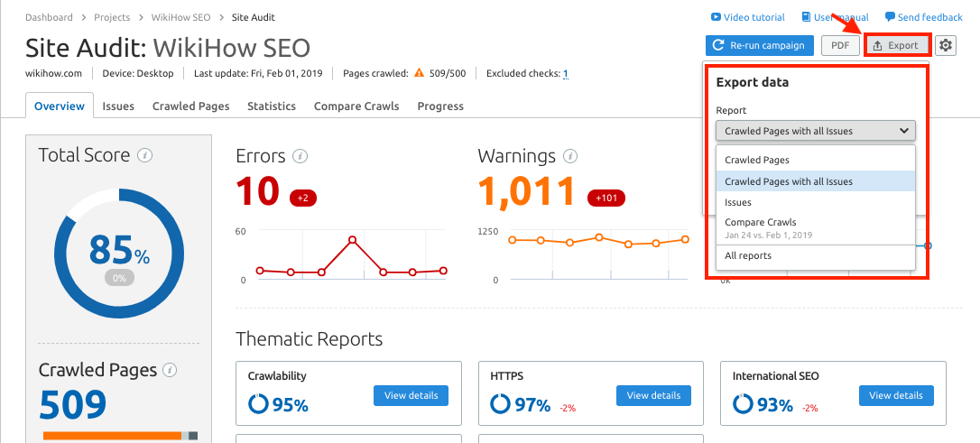View details for International SEO
The height and width of the screenshot is (443, 980).
coord(895,395)
